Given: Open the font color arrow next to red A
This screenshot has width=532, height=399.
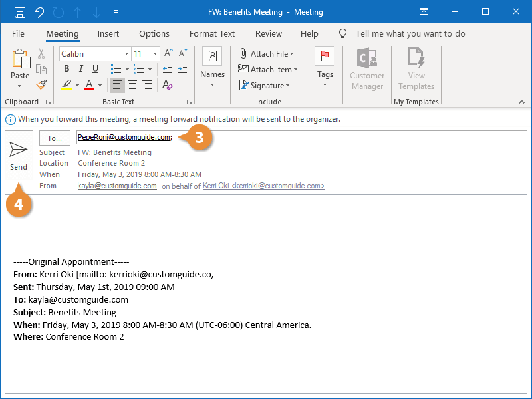Looking at the screenshot, I should (x=100, y=85).
